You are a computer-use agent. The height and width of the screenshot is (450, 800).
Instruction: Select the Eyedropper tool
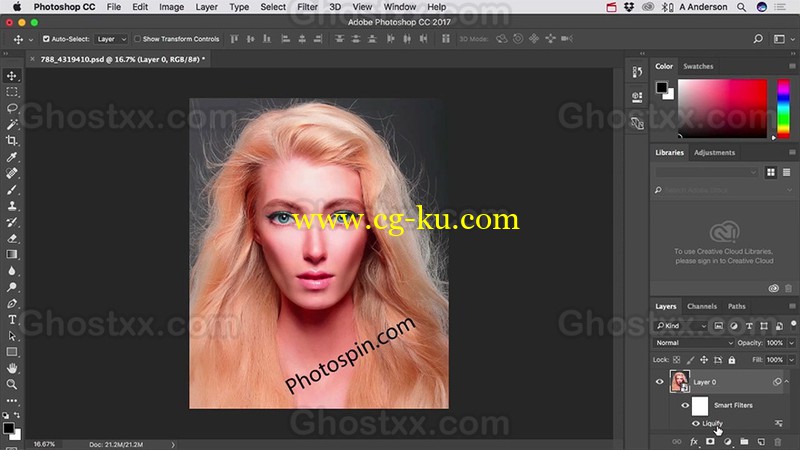coord(12,157)
